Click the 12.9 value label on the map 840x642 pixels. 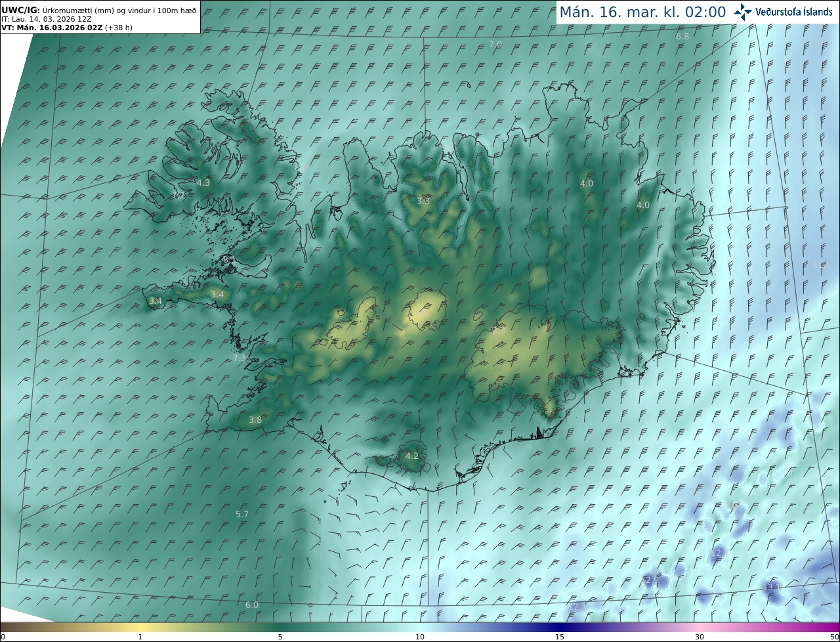(x=650, y=580)
